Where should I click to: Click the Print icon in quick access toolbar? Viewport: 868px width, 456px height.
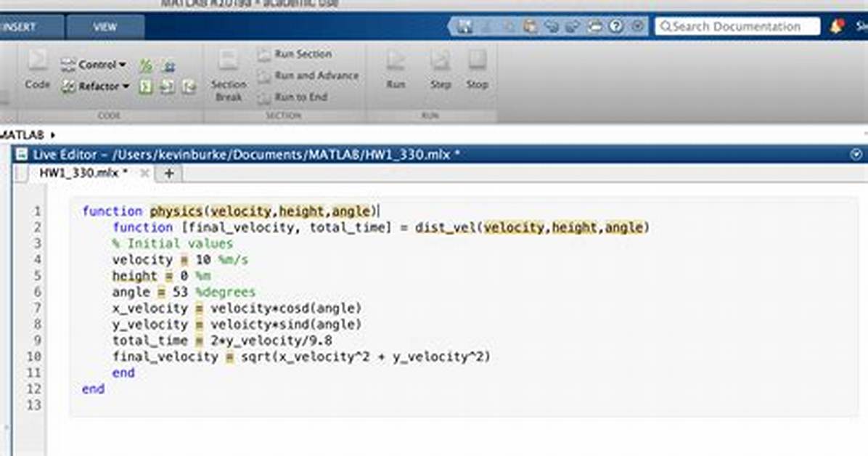pos(595,26)
